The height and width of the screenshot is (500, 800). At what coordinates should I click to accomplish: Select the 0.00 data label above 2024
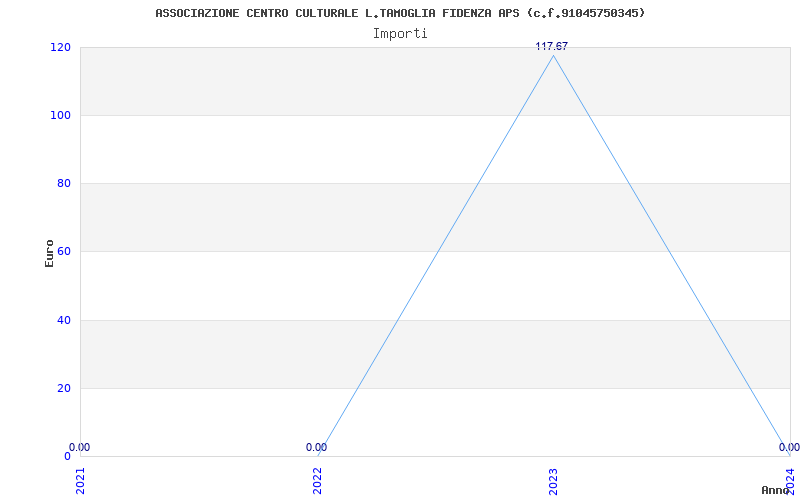point(789,447)
